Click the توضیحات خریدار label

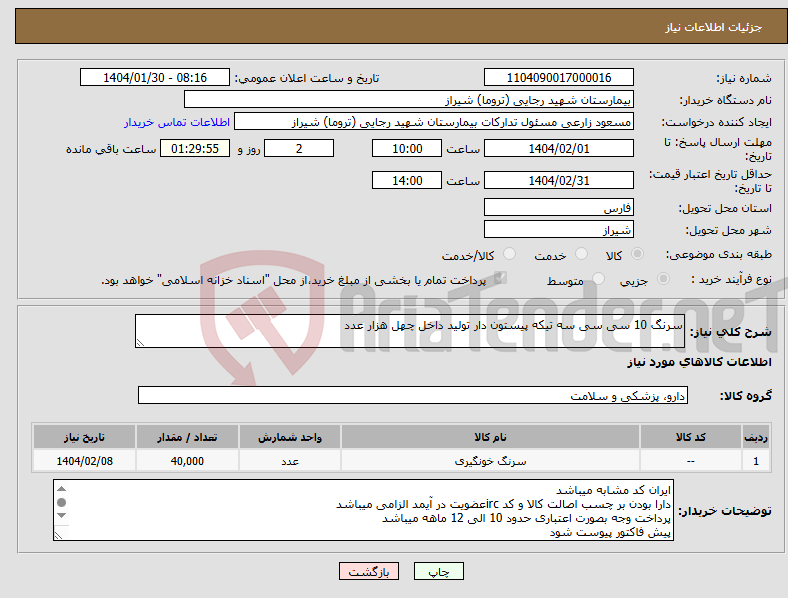pyautogui.click(x=725, y=511)
